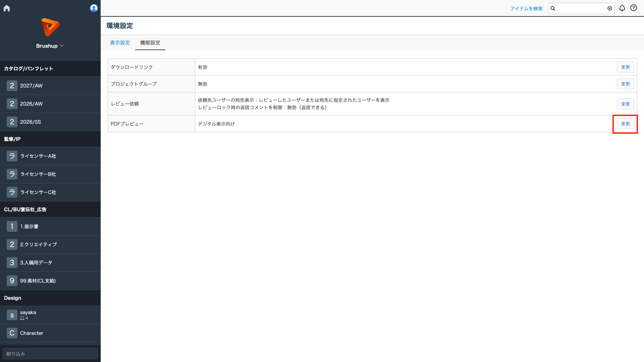The image size is (644, 362).
Task: Open ライセンサーA社 project icon
Action: point(12,156)
